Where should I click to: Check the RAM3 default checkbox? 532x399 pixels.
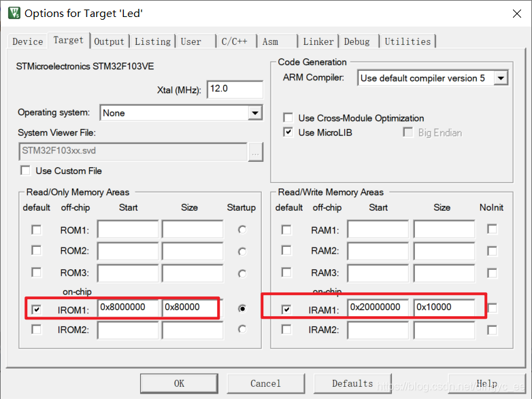click(286, 272)
